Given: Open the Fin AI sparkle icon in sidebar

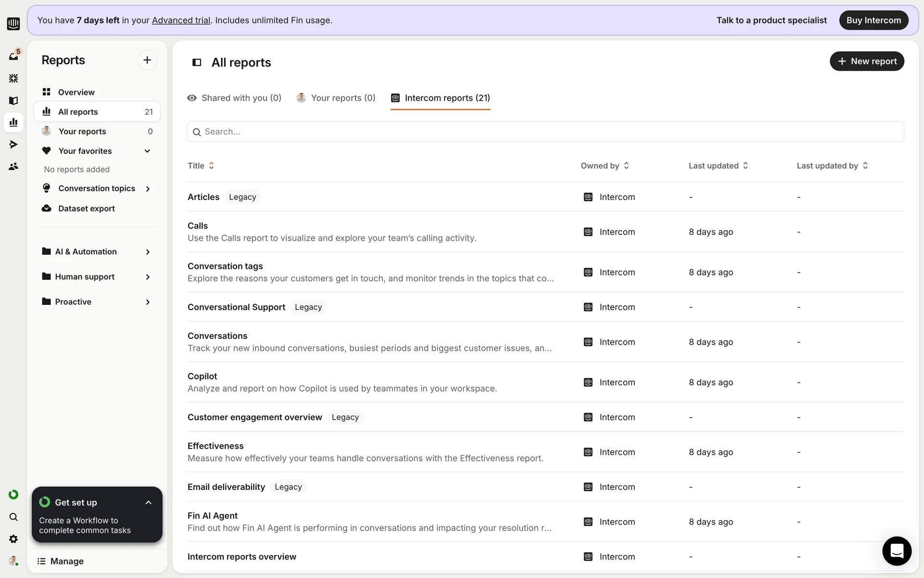Looking at the screenshot, I should click(13, 78).
